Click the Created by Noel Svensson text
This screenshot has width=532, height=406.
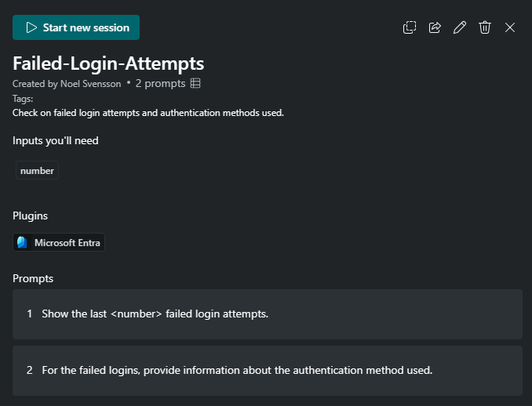pos(67,84)
